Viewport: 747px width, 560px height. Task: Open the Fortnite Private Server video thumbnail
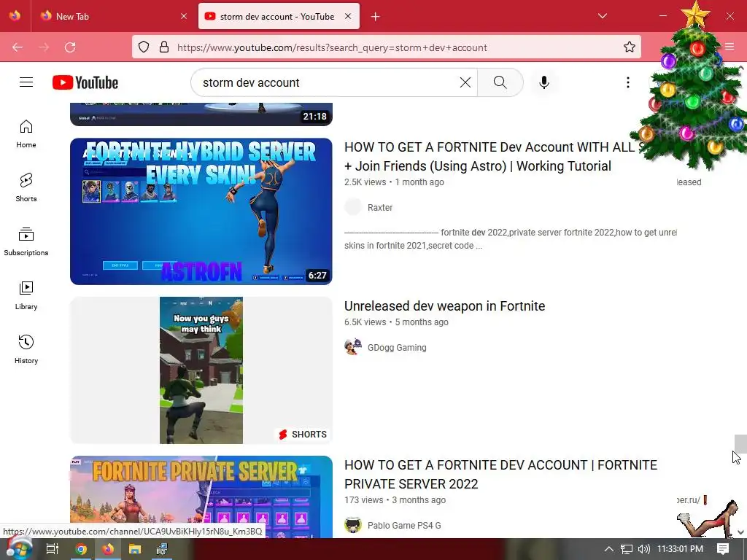pyautogui.click(x=201, y=497)
